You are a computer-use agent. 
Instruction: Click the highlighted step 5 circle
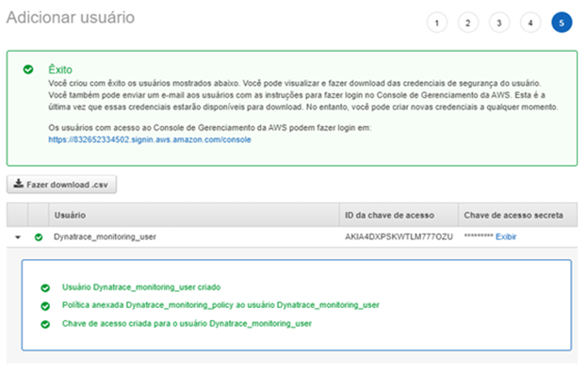coord(562,23)
